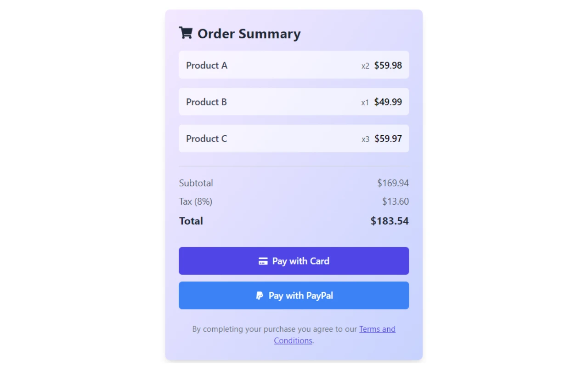The width and height of the screenshot is (588, 368).
Task: Click the x2 quantity on Product A
Action: (365, 66)
